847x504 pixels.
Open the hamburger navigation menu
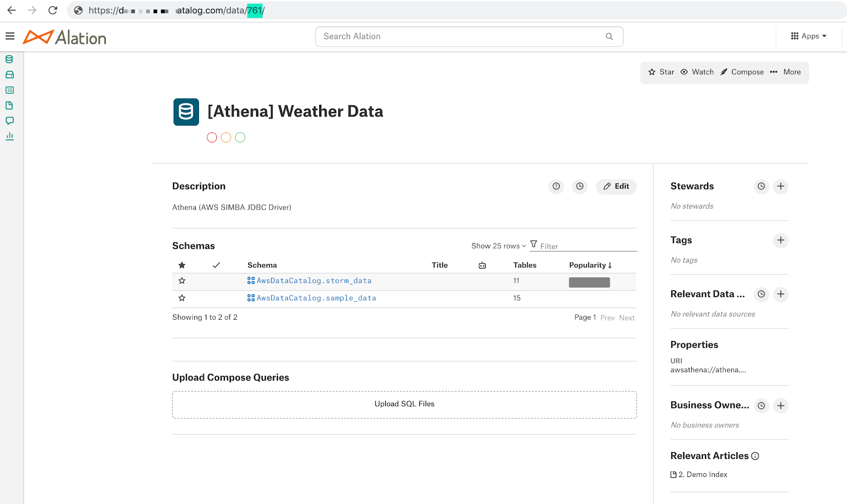point(10,36)
